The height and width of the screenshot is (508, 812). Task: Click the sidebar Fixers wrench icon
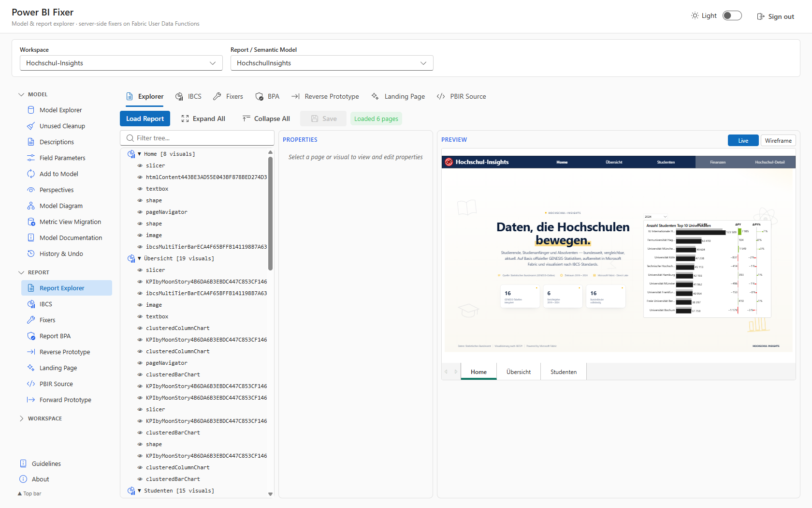[31, 320]
